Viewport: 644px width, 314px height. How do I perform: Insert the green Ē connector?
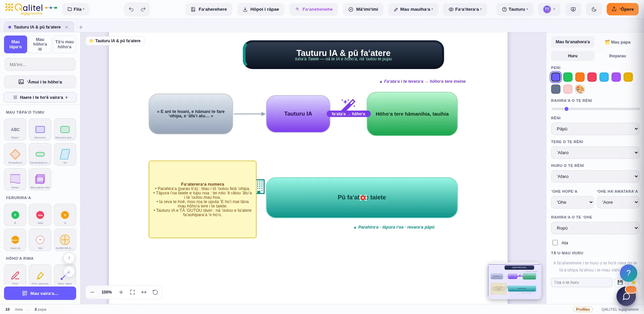[15, 215]
